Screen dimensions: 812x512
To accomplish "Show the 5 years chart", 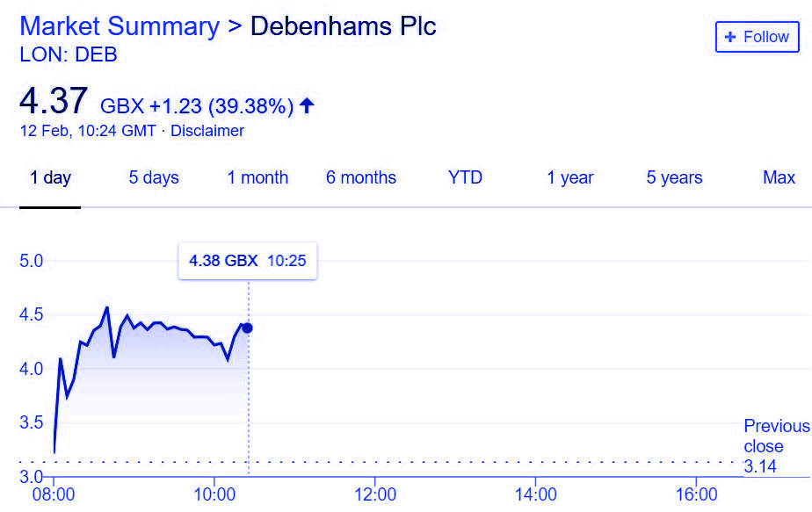I will [674, 177].
